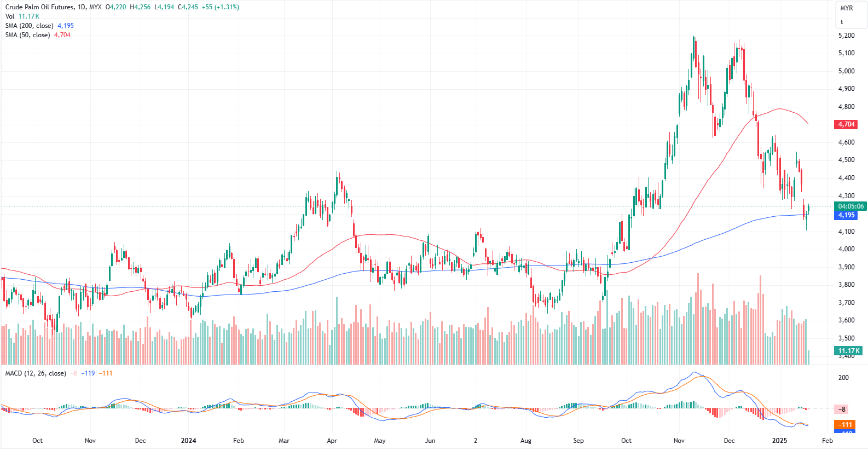Click the blue 4,195 SMA price tag

pyautogui.click(x=846, y=215)
